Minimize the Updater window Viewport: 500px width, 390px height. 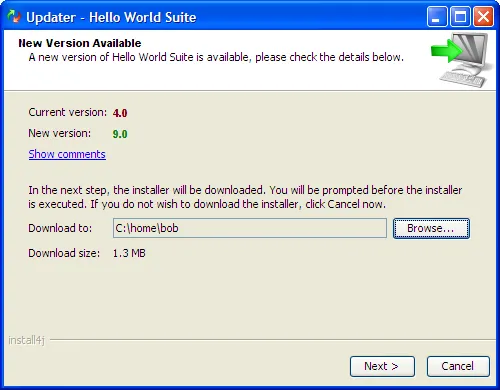pyautogui.click(x=437, y=16)
